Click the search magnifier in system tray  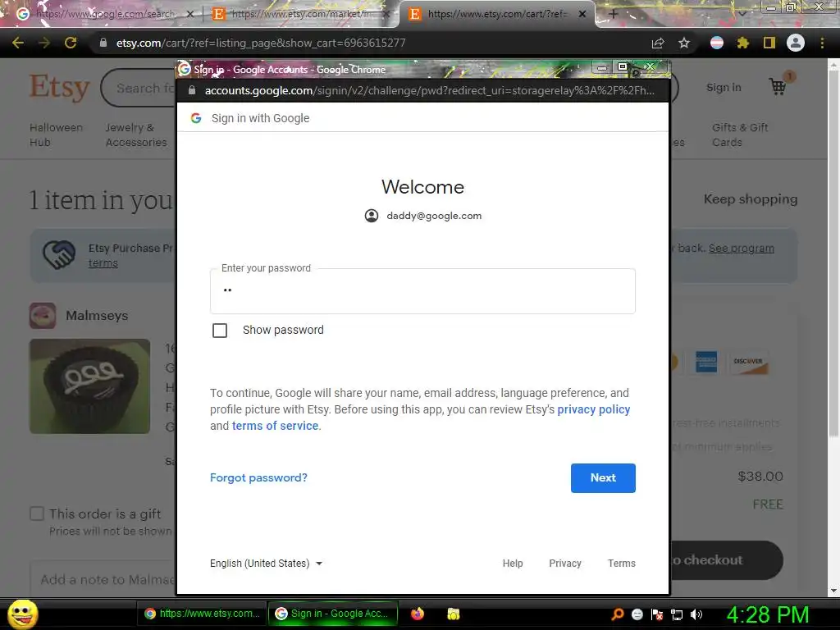(x=618, y=614)
